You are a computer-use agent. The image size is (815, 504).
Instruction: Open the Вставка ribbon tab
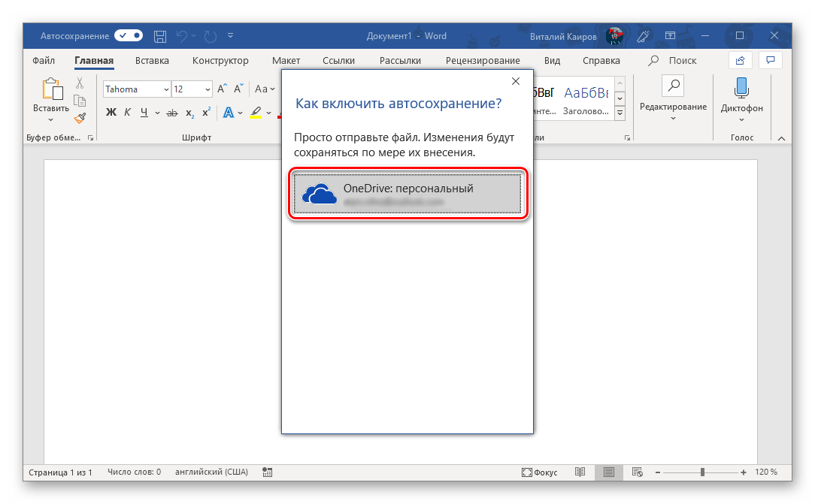(152, 61)
